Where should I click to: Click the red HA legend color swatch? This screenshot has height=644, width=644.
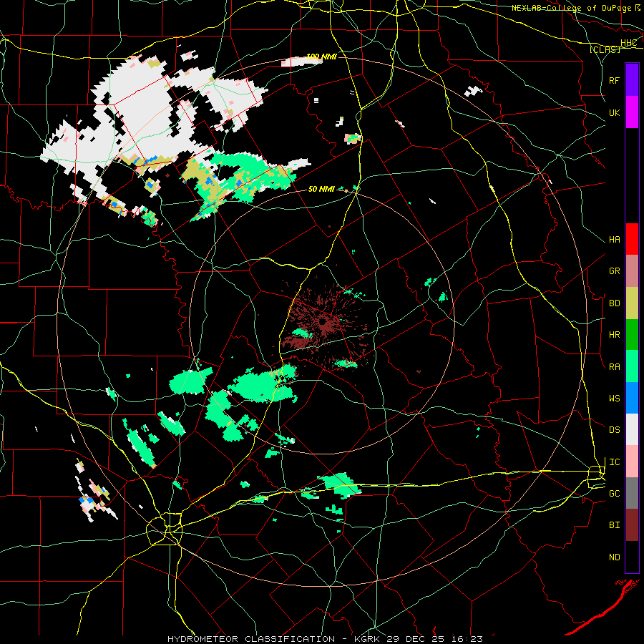tap(632, 239)
